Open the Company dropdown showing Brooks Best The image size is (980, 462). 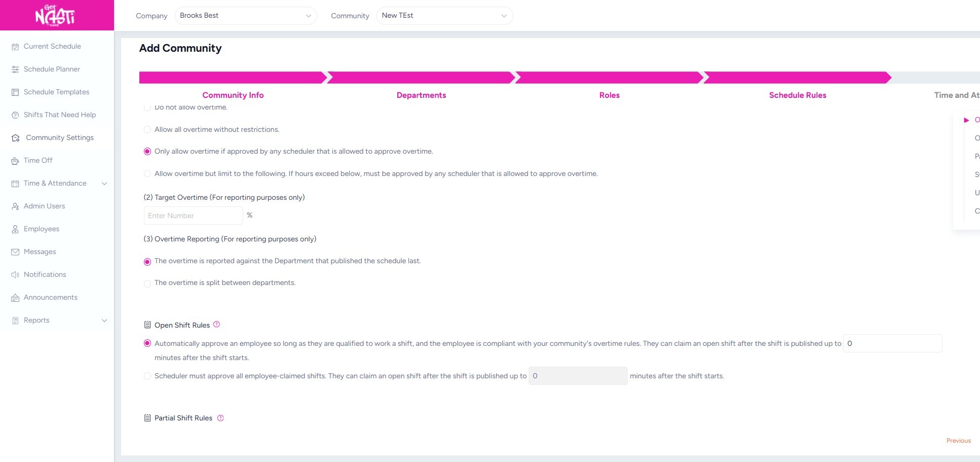coord(246,16)
